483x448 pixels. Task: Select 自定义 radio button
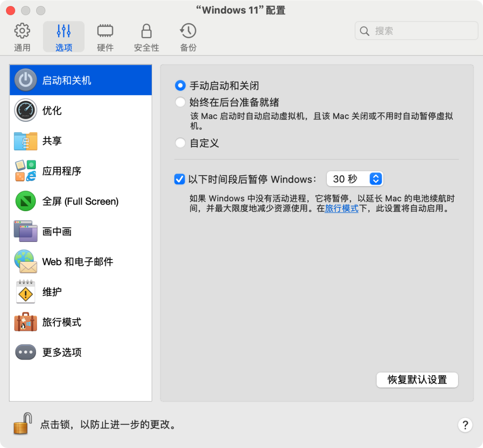click(180, 143)
